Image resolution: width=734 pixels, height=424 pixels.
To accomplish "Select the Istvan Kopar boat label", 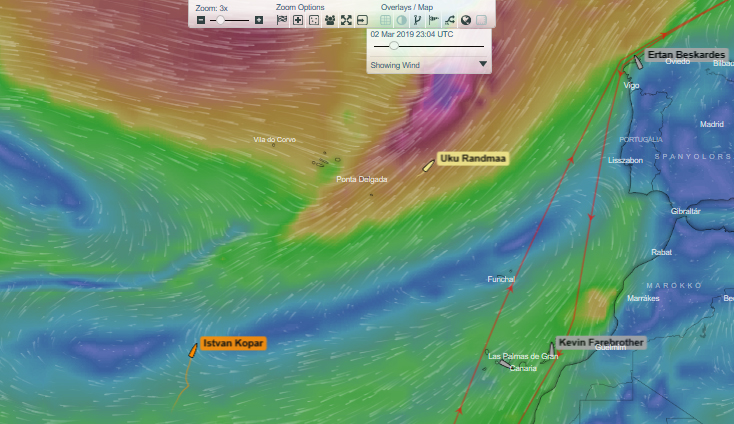I will [233, 343].
